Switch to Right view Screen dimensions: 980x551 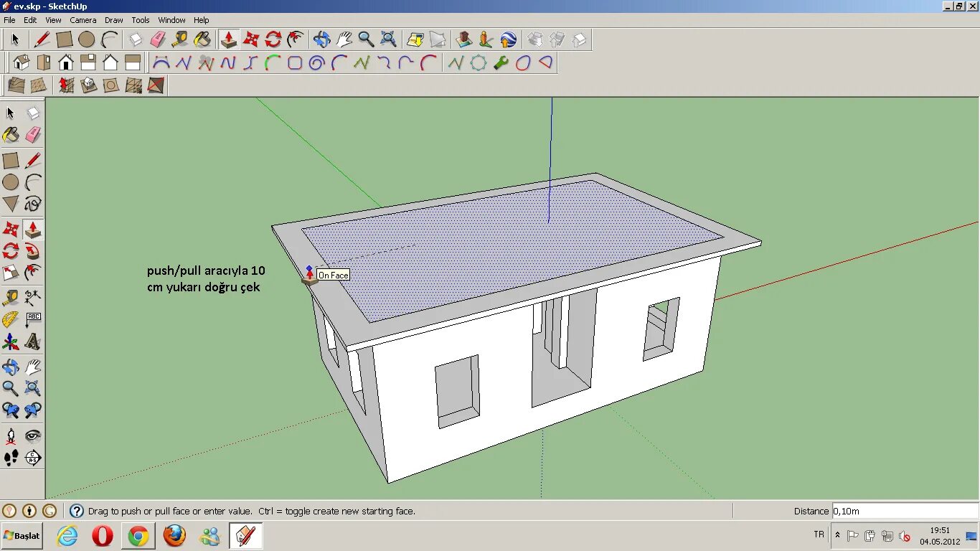pyautogui.click(x=88, y=62)
